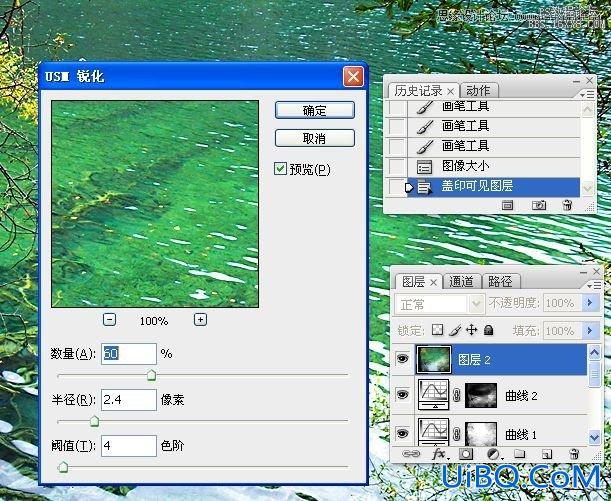Switch to the 动作 tab
The height and width of the screenshot is (501, 611).
pos(478,90)
